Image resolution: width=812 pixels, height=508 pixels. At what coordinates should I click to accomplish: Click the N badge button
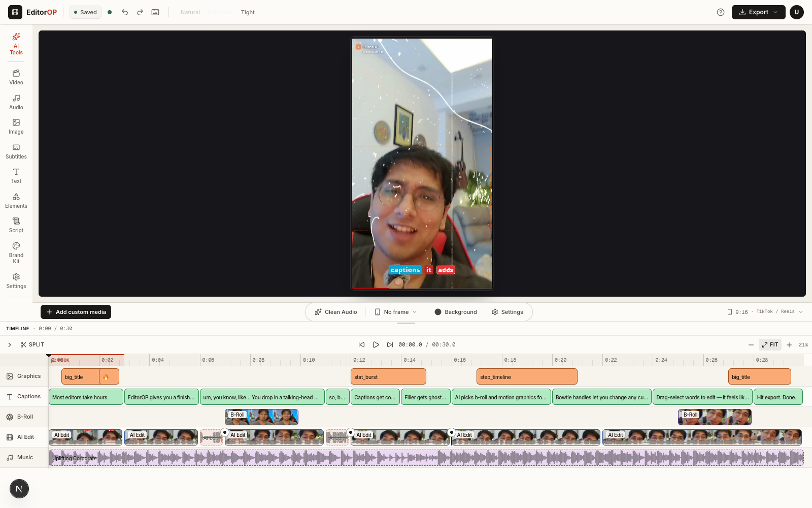coord(19,489)
